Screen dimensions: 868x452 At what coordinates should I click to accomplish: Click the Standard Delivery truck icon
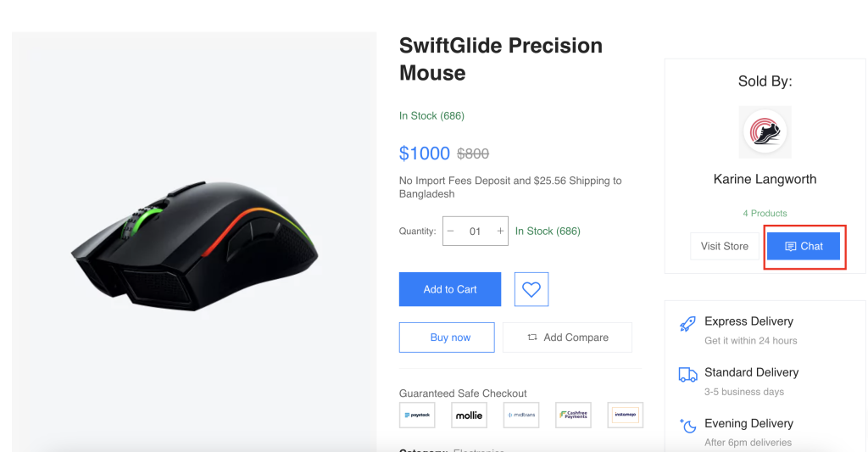point(687,375)
